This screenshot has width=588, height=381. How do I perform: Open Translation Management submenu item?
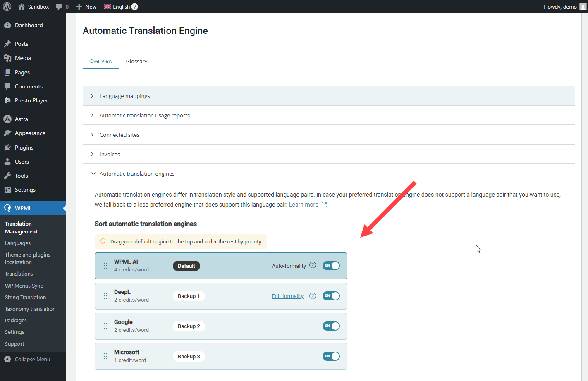click(21, 228)
